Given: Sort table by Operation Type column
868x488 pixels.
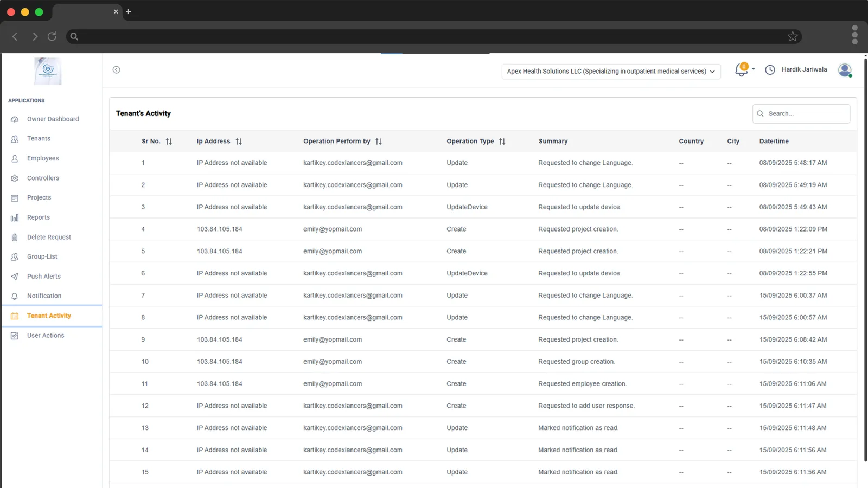Looking at the screenshot, I should (x=502, y=142).
